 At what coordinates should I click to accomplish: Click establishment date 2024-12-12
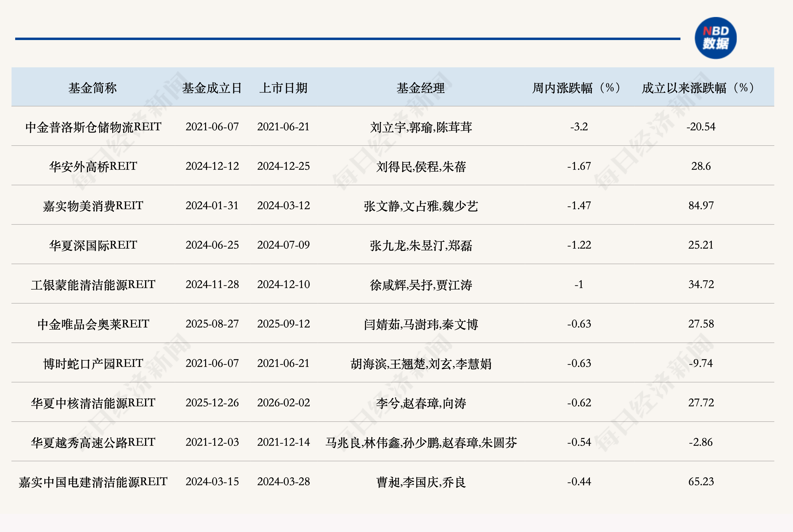[212, 166]
